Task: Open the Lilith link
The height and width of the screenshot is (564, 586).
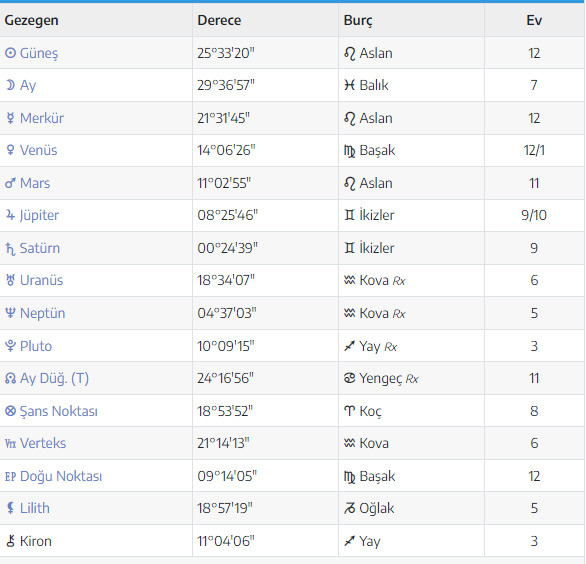Action: [x=35, y=508]
